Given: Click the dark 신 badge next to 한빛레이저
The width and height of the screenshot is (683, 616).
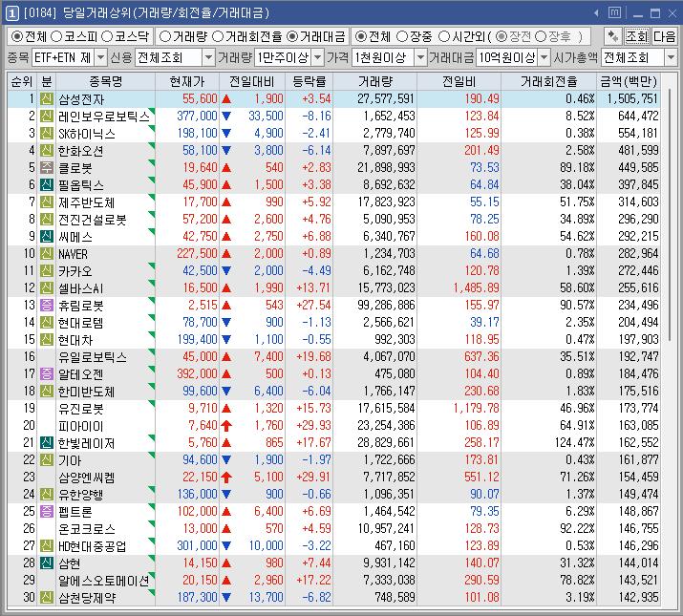Looking at the screenshot, I should pos(47,442).
